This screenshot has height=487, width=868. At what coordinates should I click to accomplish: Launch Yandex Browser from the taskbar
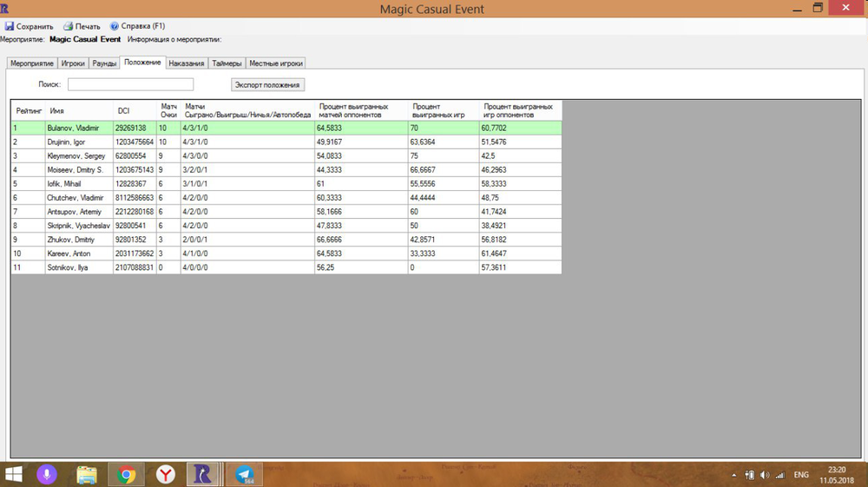tap(165, 474)
